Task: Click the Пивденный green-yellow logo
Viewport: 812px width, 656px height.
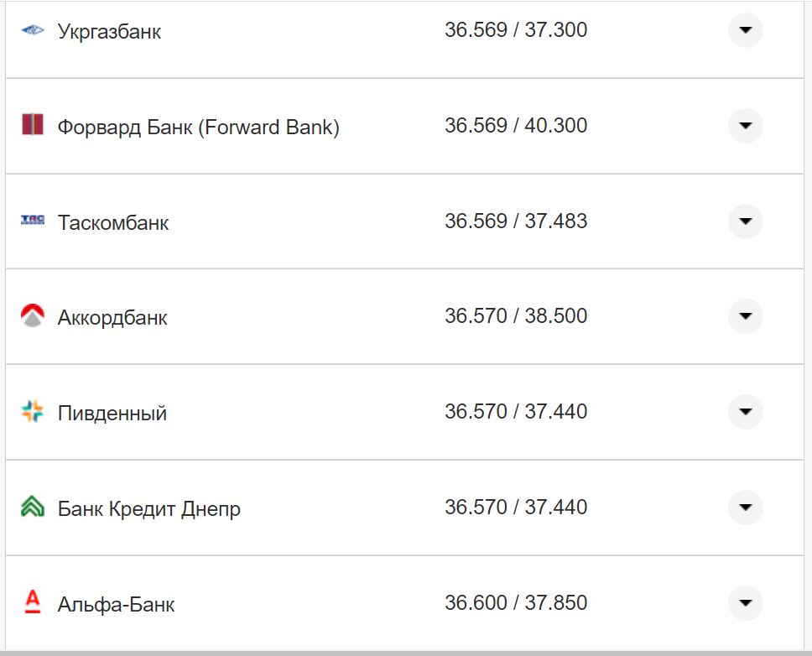Action: [x=32, y=412]
